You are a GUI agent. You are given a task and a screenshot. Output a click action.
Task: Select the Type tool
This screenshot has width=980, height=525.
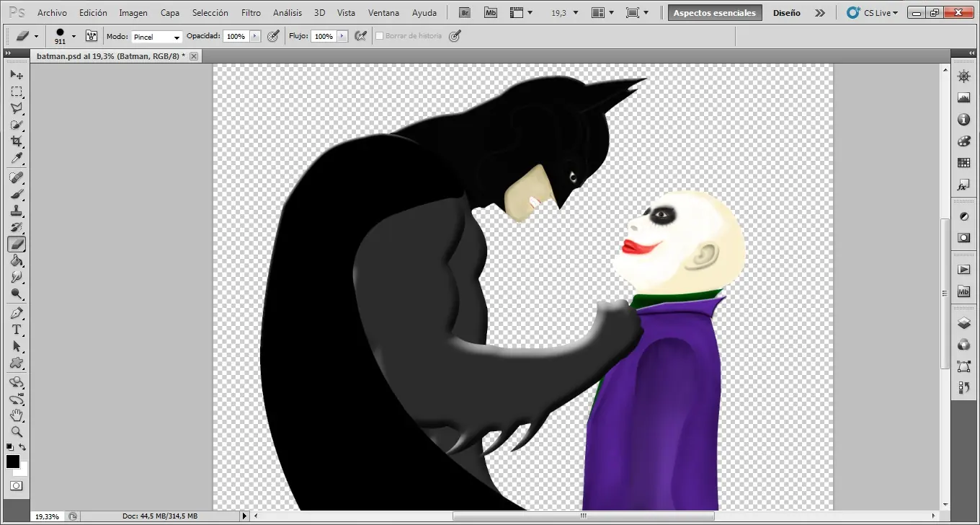[x=17, y=330]
